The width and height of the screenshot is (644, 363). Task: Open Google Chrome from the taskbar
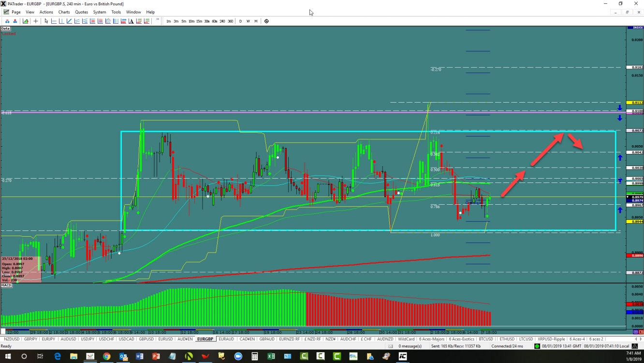106,357
